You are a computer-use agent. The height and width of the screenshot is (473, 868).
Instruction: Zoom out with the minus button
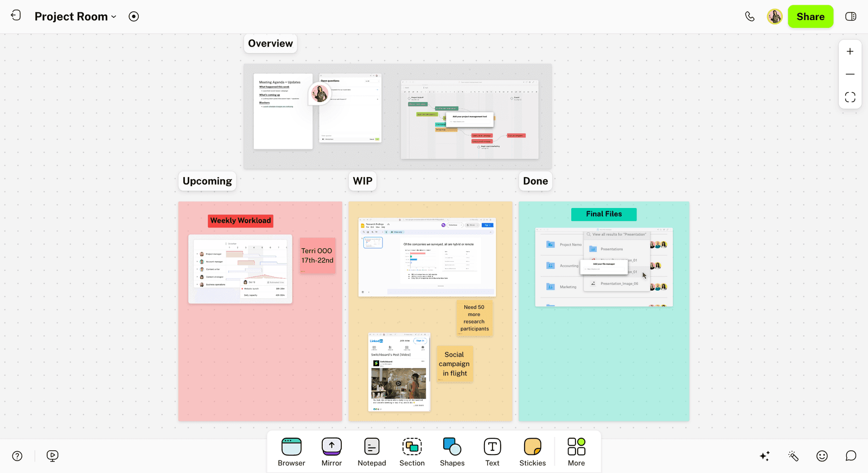pyautogui.click(x=850, y=74)
